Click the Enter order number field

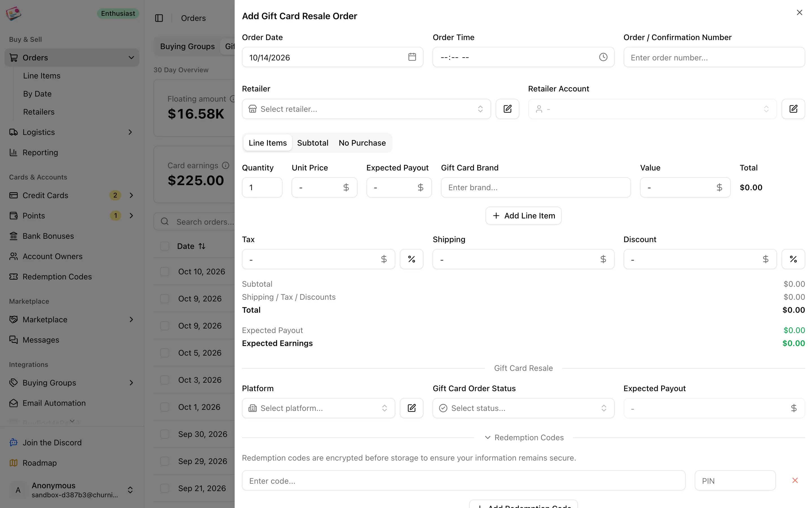click(714, 57)
